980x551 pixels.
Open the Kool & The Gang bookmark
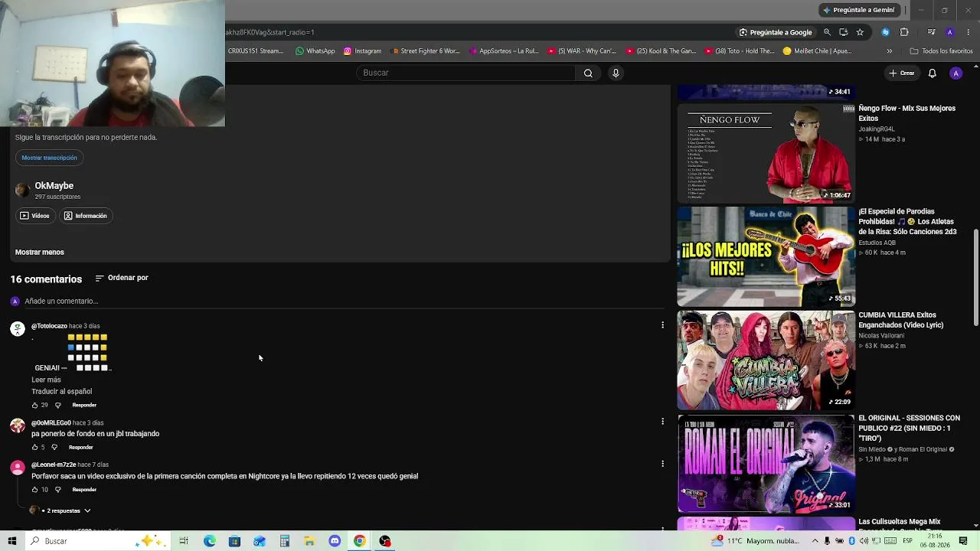coord(661,51)
